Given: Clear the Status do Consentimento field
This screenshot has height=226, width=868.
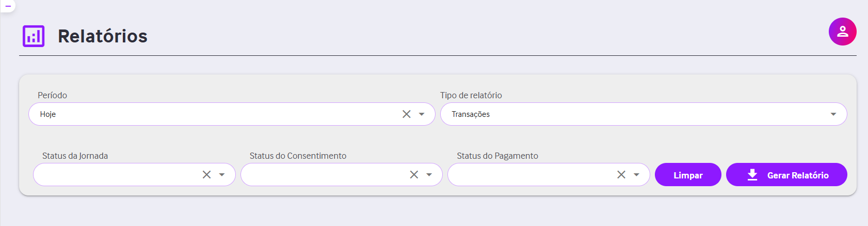Looking at the screenshot, I should coord(414,175).
